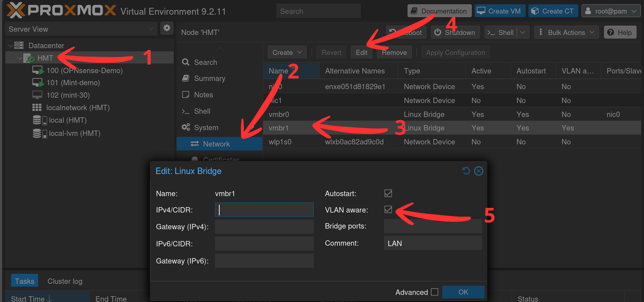The height and width of the screenshot is (302, 644).
Task: Click OK in Edit Linux Bridge dialog
Action: 463,292
